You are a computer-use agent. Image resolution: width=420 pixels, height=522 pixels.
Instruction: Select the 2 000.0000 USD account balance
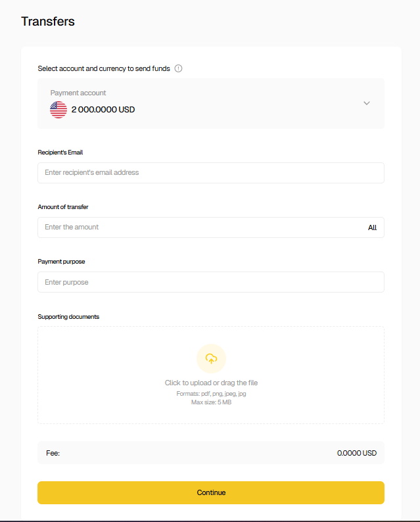point(103,110)
